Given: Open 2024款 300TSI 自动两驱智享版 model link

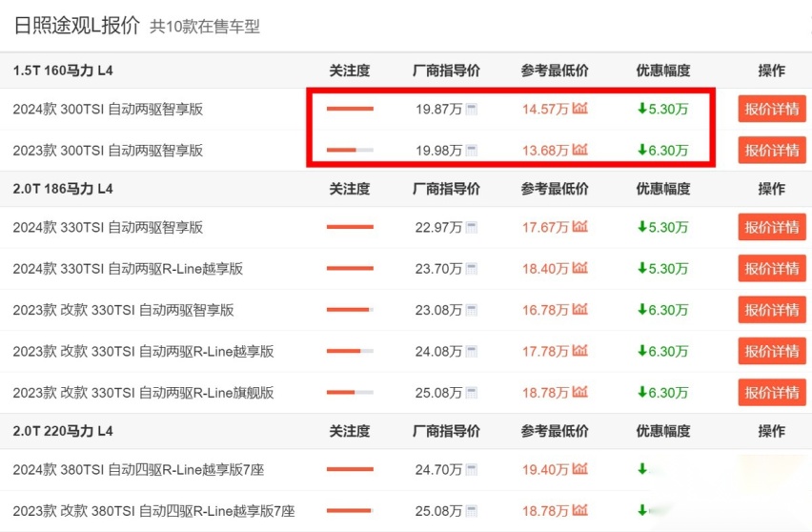Looking at the screenshot, I should point(108,110).
